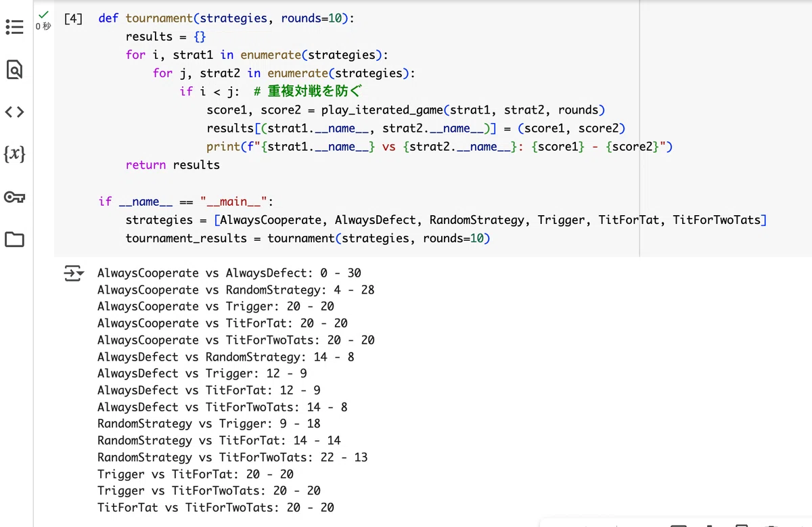Click the "for j, strat2" loop line

click(284, 73)
